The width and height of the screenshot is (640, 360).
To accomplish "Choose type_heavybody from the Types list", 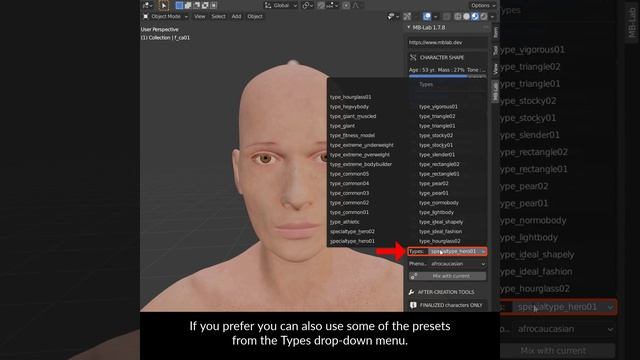I will tap(349, 107).
